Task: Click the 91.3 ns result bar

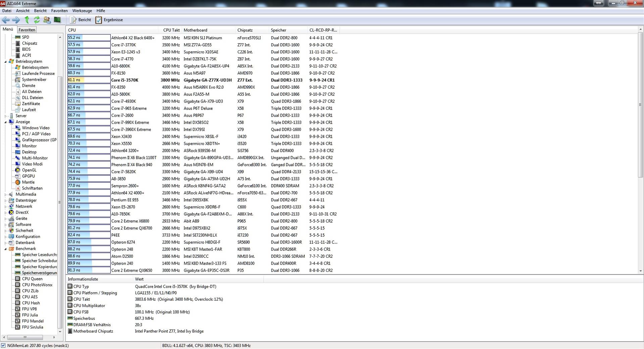Action: click(x=89, y=270)
